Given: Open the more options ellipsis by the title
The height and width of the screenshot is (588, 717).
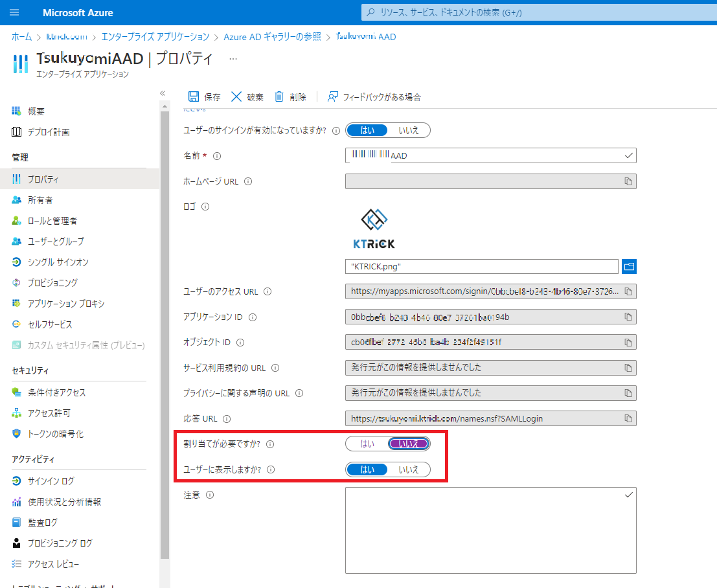Looking at the screenshot, I should pyautogui.click(x=233, y=59).
